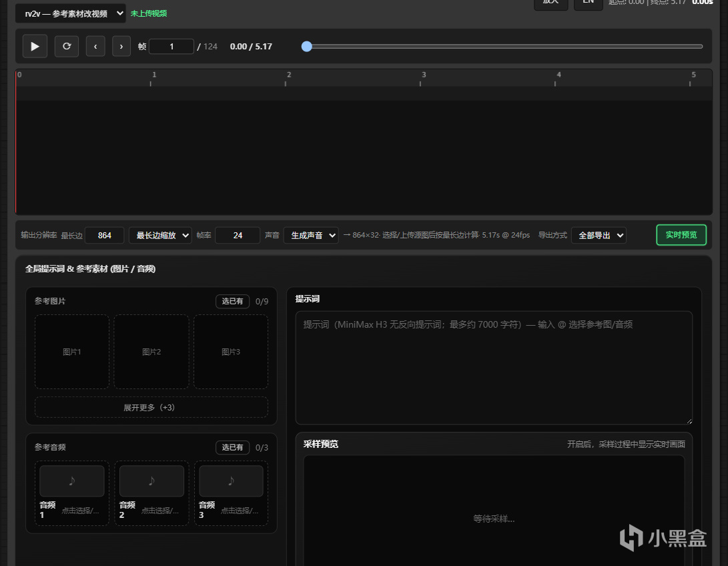Click the frame number input field
The height and width of the screenshot is (566, 728).
click(x=171, y=47)
